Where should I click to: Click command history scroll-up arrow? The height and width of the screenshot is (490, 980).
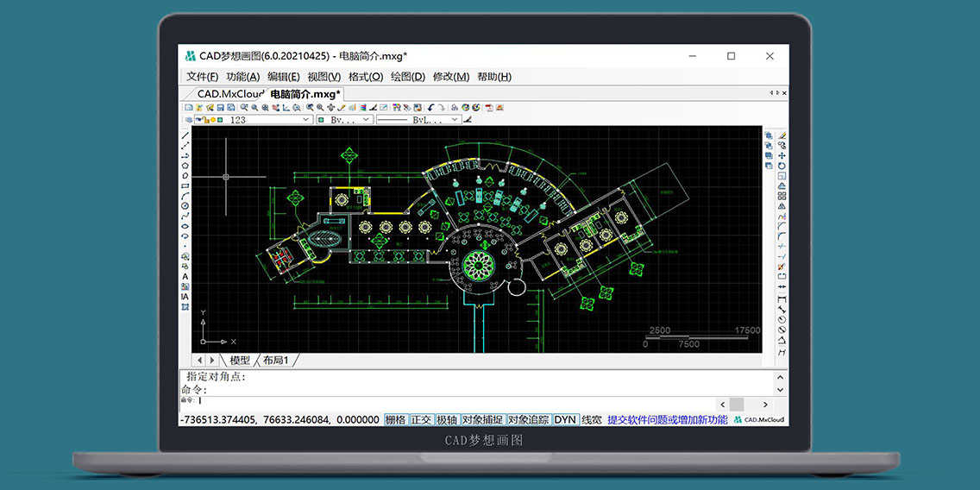point(779,377)
